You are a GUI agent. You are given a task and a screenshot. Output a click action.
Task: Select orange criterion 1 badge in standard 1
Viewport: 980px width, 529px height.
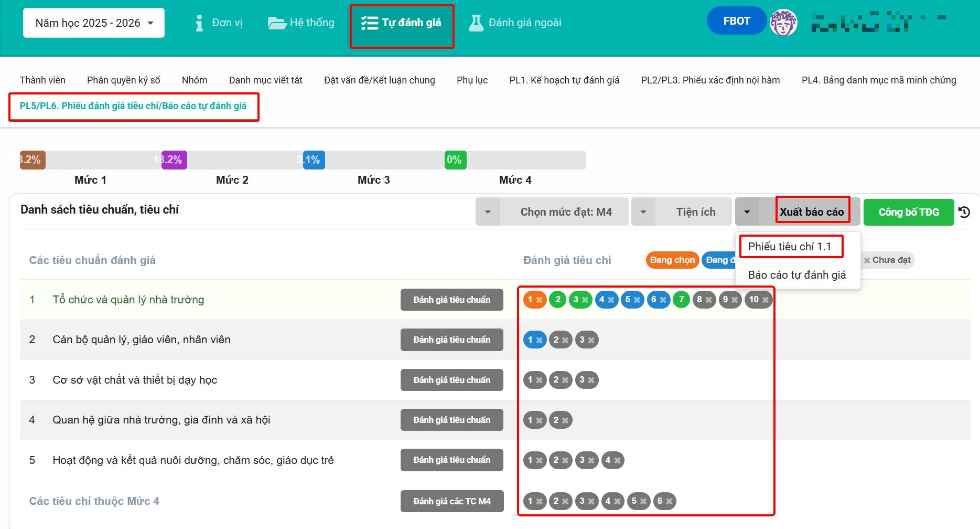point(534,300)
